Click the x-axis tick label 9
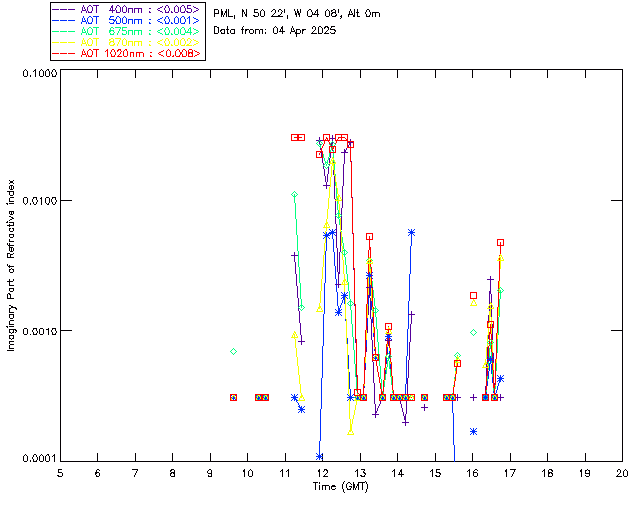 [x=210, y=473]
